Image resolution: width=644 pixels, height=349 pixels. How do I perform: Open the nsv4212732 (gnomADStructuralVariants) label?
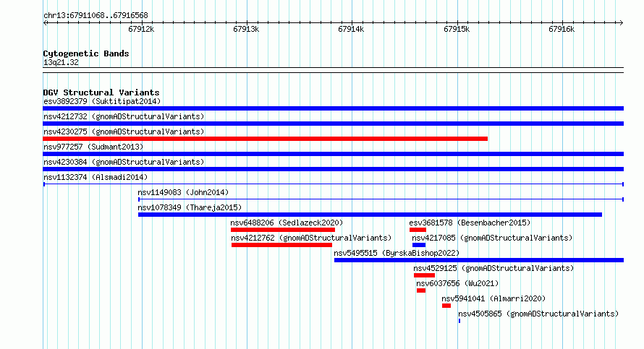pyautogui.click(x=124, y=116)
